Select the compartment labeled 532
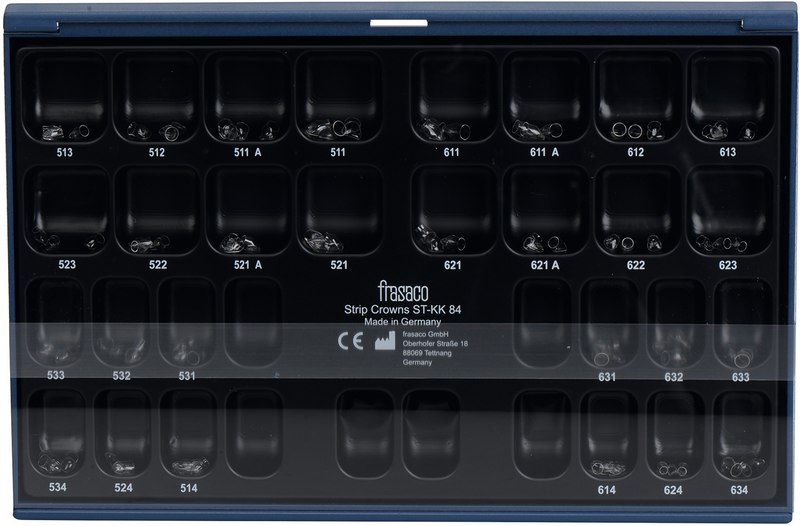Image resolution: width=800 pixels, height=526 pixels. pos(121,322)
